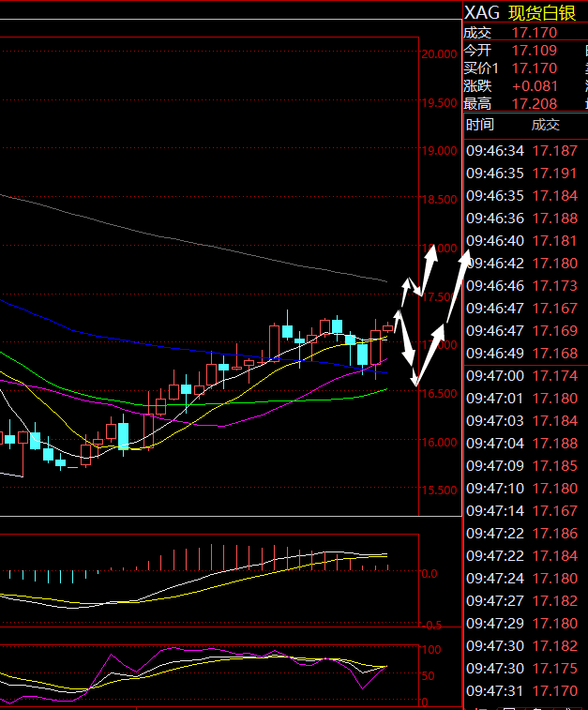Click the 15.500 price axis label

pos(439,490)
